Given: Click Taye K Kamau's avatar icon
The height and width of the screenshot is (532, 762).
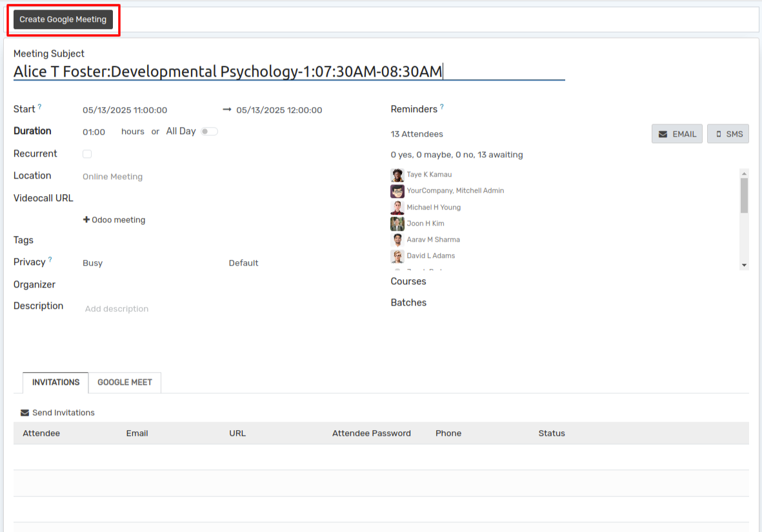Looking at the screenshot, I should (x=397, y=175).
